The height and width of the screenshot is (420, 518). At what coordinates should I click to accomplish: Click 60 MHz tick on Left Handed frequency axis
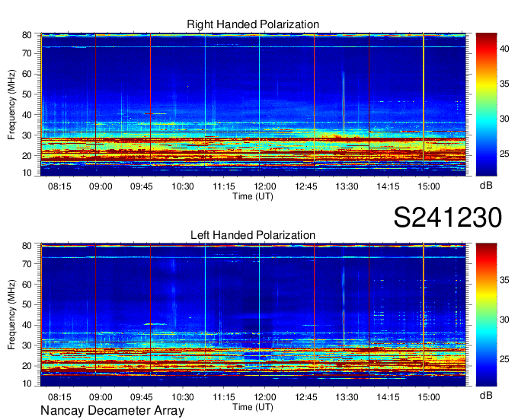tap(27, 285)
